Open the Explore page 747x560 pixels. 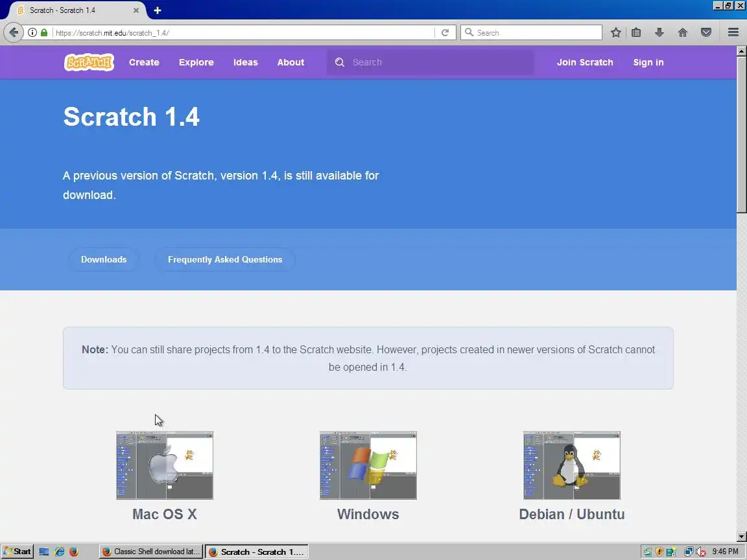tap(196, 62)
